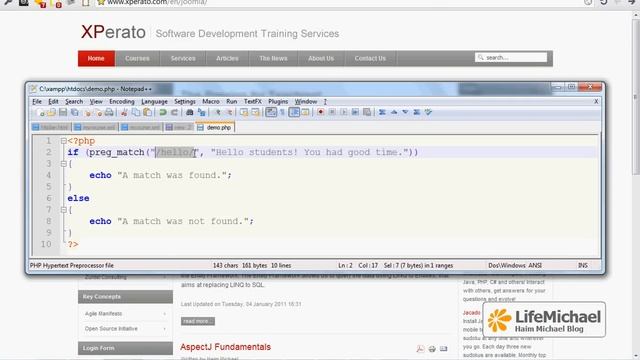Click Run Macro Multiple Times icon
The height and width of the screenshot is (360, 640).
[355, 112]
